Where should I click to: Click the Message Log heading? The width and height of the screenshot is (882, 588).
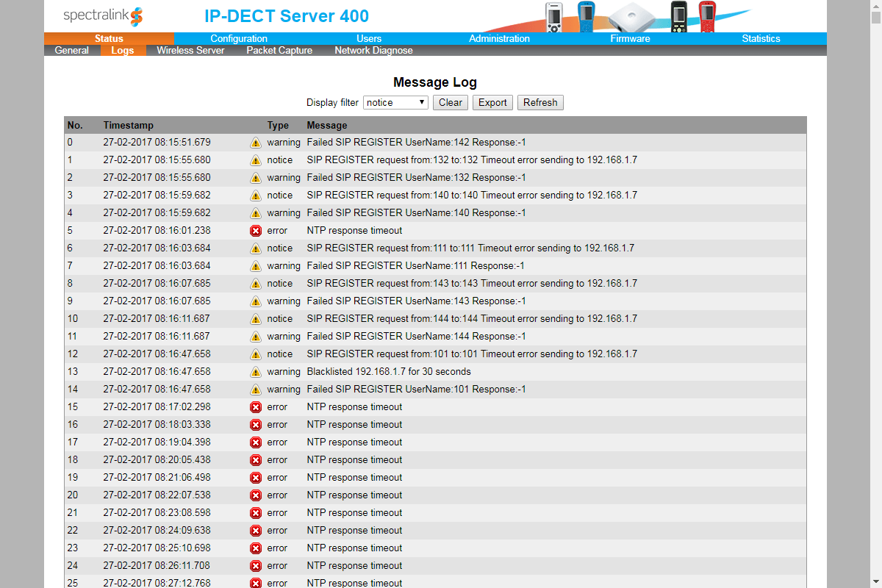tap(435, 82)
